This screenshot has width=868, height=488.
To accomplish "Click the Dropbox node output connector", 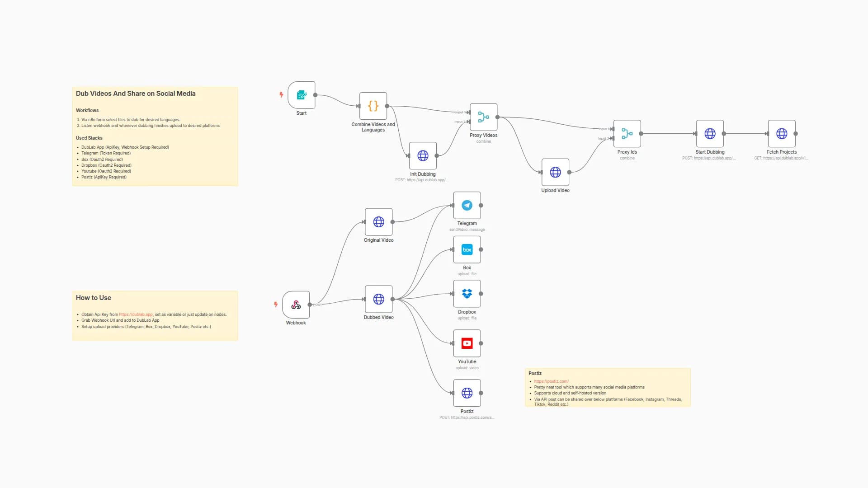I will click(x=481, y=294).
